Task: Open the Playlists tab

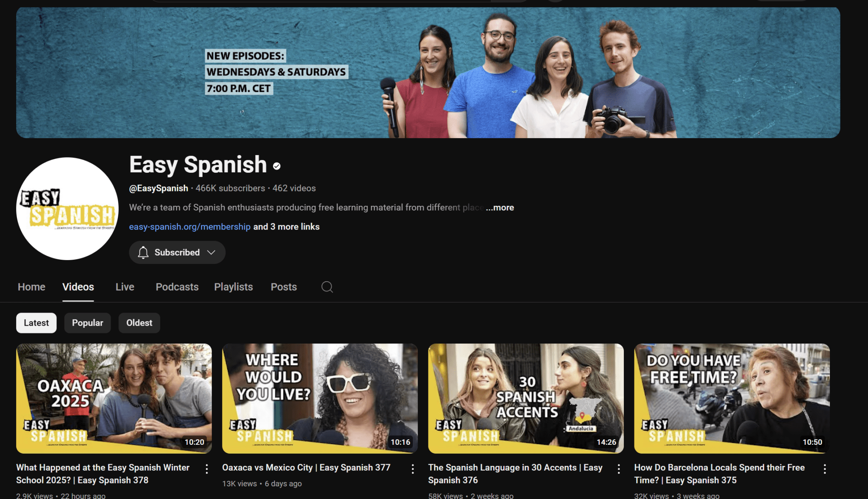Action: (x=234, y=287)
